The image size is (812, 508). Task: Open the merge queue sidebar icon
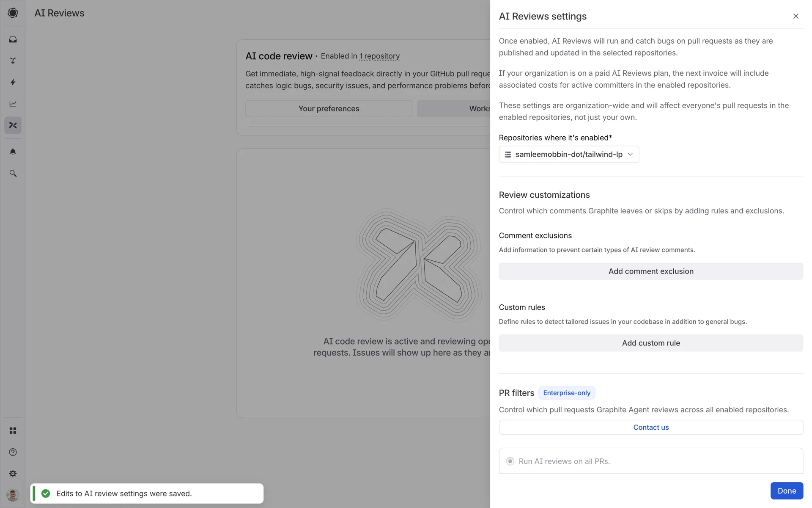coord(13,61)
